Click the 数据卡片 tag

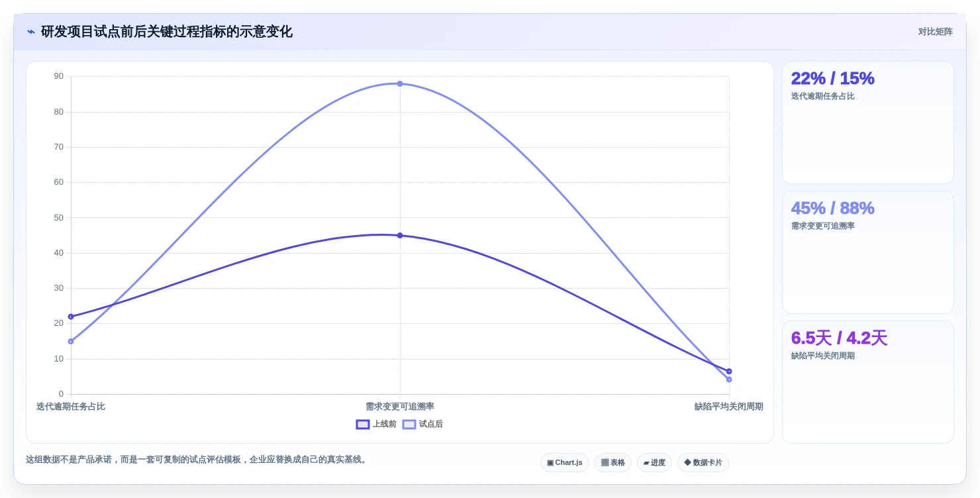[703, 462]
